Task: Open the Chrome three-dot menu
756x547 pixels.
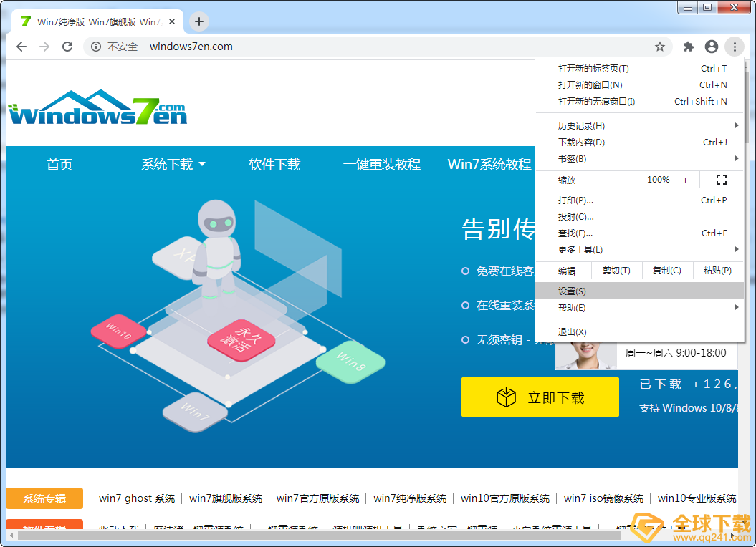Action: point(735,46)
